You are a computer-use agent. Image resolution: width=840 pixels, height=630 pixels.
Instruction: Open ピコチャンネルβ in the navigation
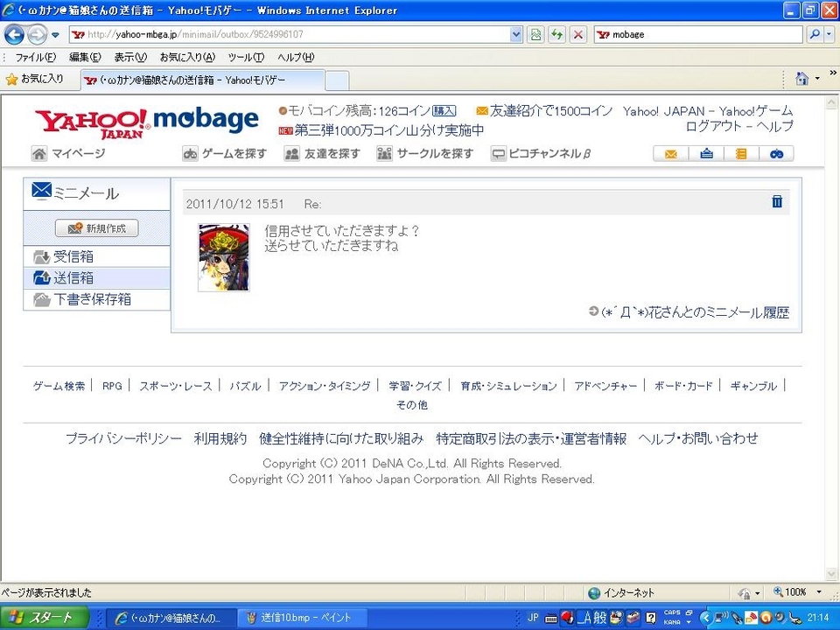pyautogui.click(x=541, y=154)
